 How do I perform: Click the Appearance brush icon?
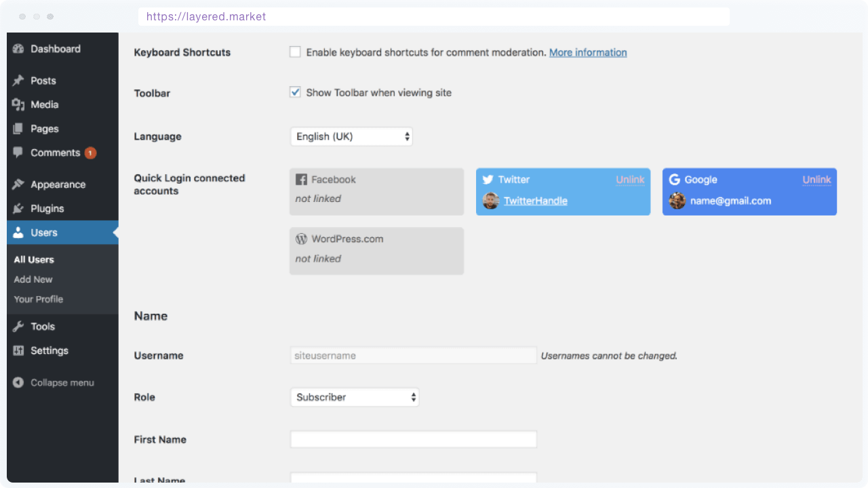(18, 184)
